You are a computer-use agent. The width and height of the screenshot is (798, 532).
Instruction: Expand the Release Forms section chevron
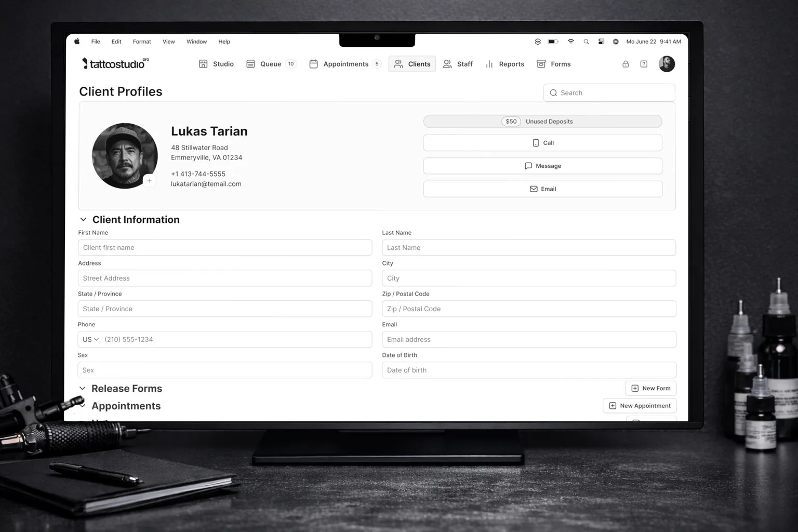coord(82,389)
